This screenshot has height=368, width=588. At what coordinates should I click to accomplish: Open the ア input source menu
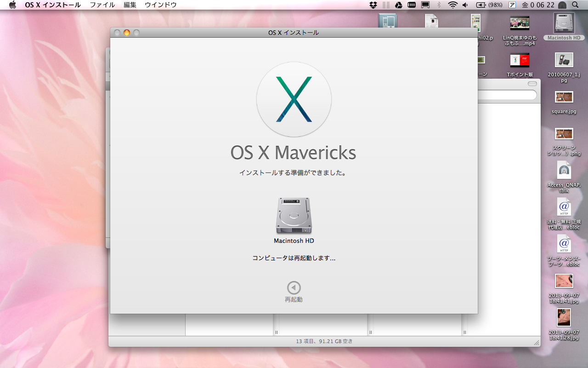[512, 5]
